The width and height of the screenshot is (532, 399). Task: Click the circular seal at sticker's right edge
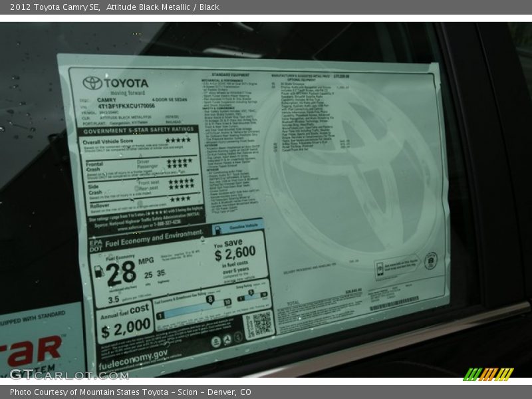430,260
